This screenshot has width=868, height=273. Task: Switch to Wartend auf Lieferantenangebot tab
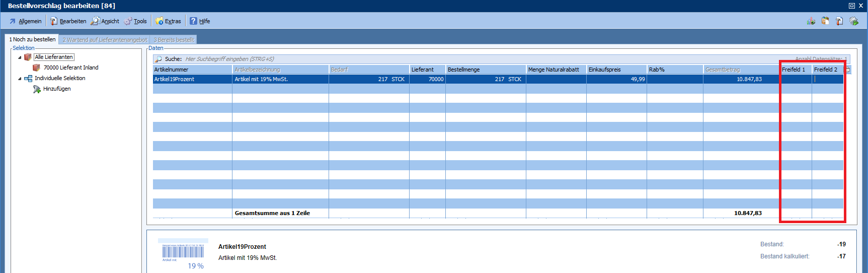[105, 40]
